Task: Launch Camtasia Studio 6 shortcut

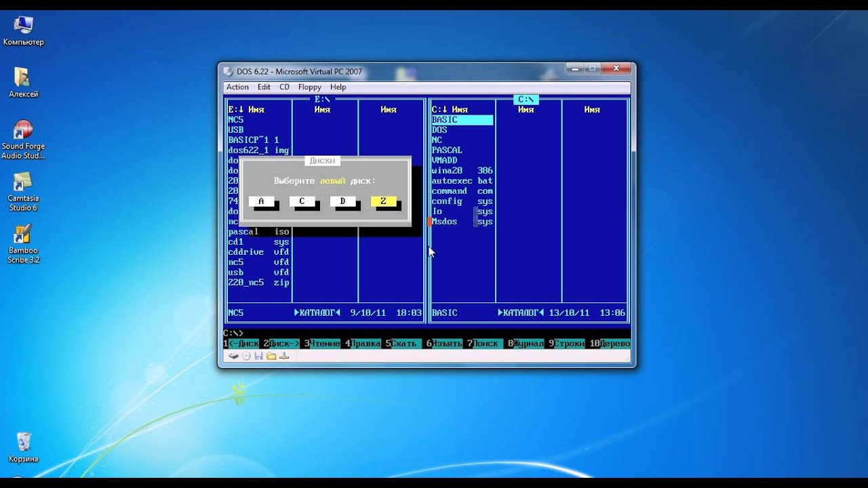Action: tap(23, 192)
